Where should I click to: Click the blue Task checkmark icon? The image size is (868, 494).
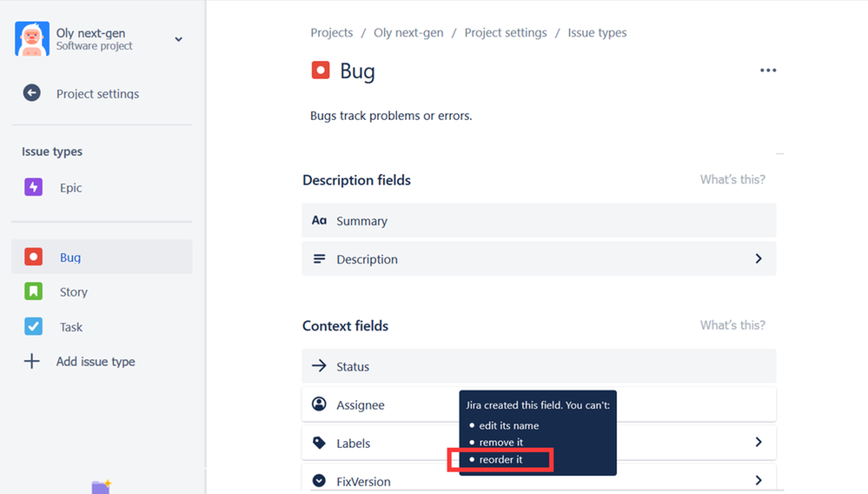33,326
